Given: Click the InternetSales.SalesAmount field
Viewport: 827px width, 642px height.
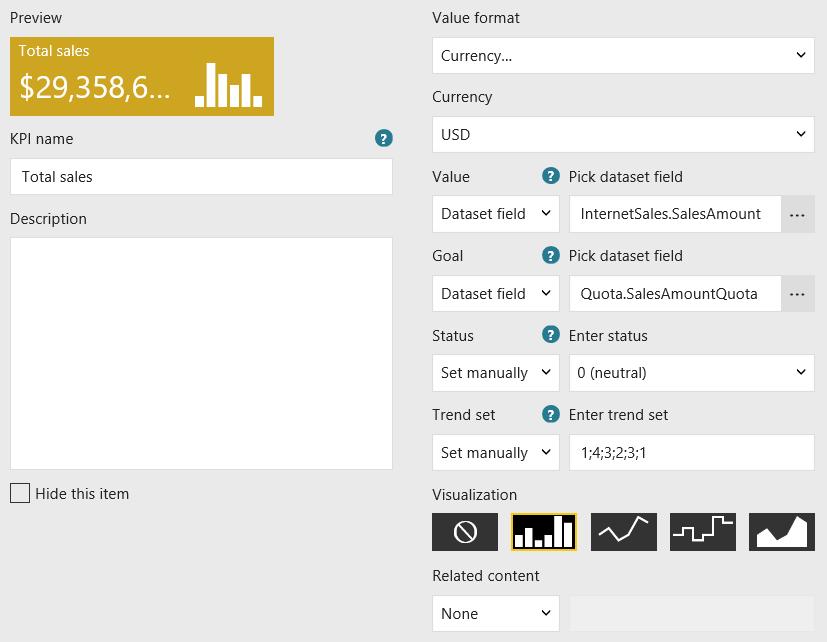Looking at the screenshot, I should (x=675, y=214).
